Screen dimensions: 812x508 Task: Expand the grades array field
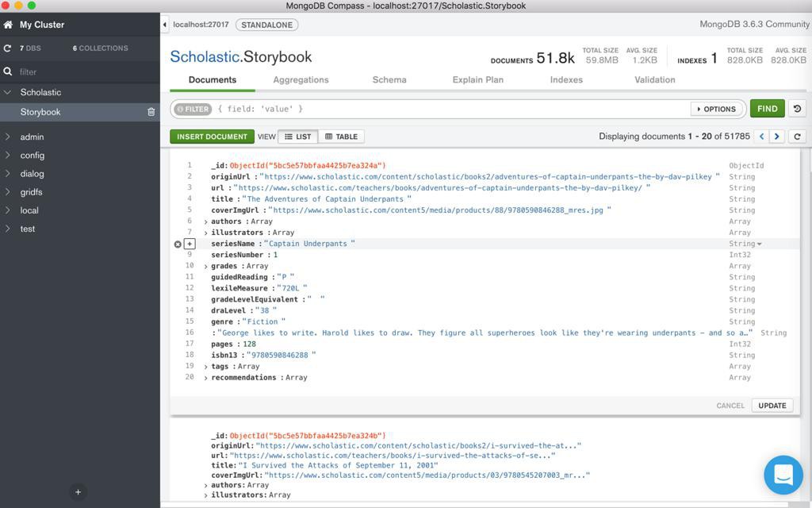coord(205,267)
